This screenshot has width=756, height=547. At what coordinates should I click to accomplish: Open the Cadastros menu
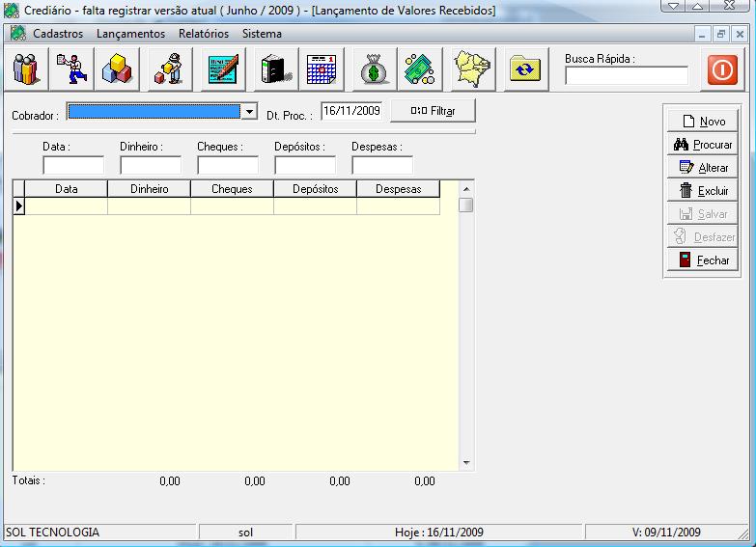click(x=58, y=34)
